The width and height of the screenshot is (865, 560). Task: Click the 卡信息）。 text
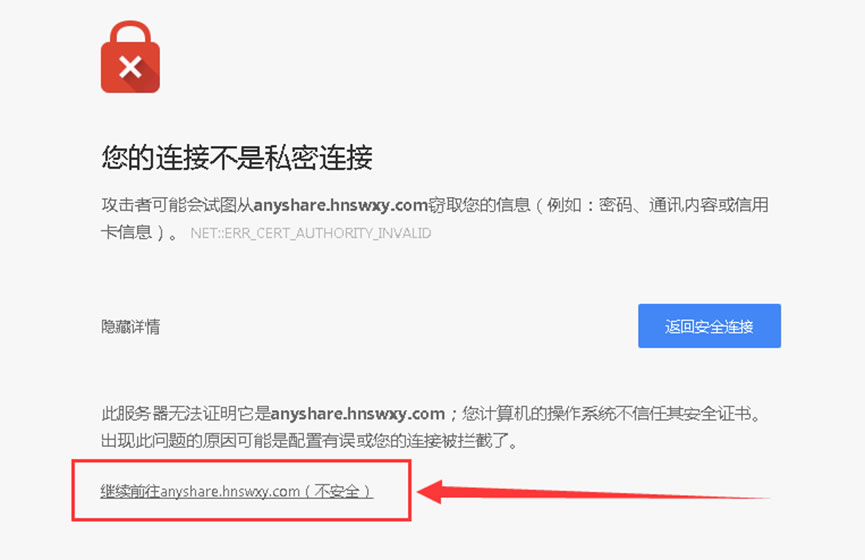[x=139, y=232]
